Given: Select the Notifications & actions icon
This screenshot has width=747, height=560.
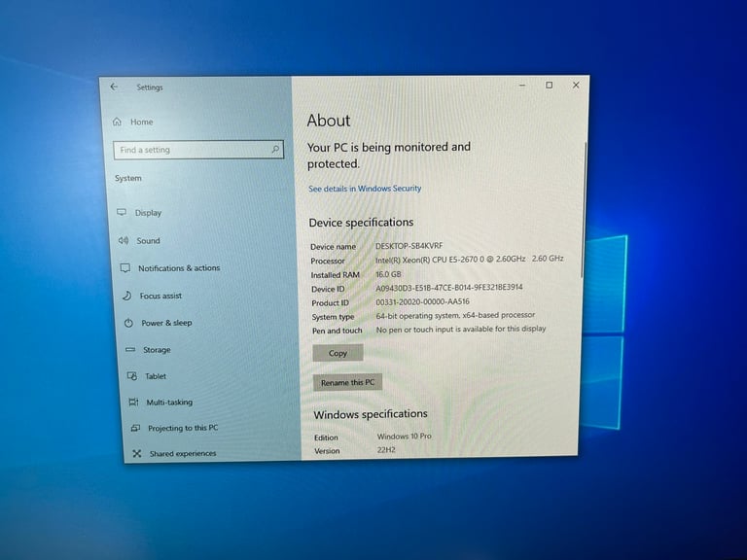Looking at the screenshot, I should tap(125, 268).
